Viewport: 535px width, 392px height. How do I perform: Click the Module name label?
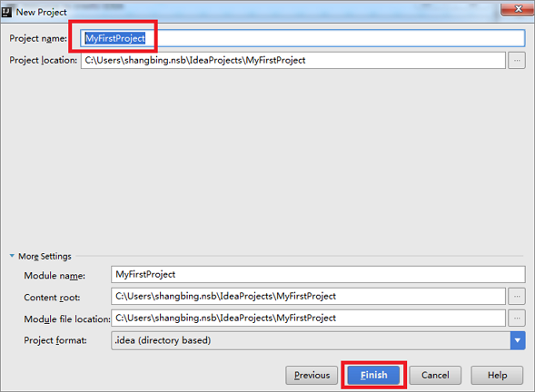pyautogui.click(x=54, y=276)
